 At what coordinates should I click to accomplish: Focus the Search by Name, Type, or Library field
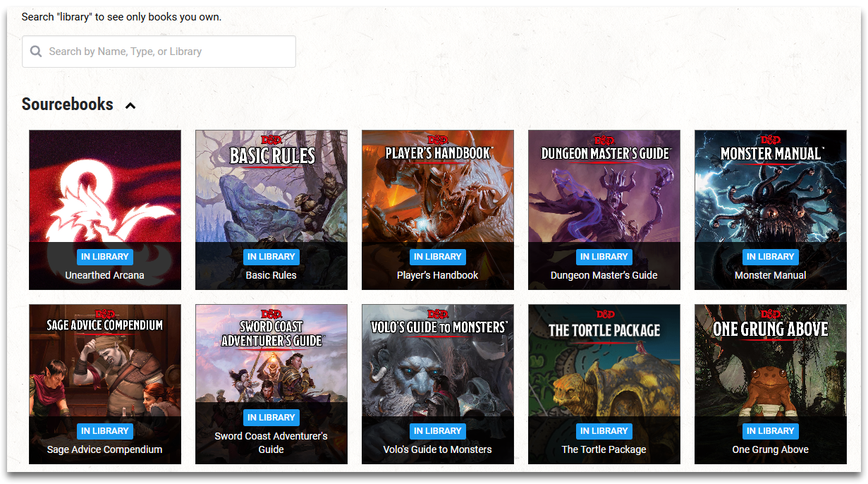159,52
